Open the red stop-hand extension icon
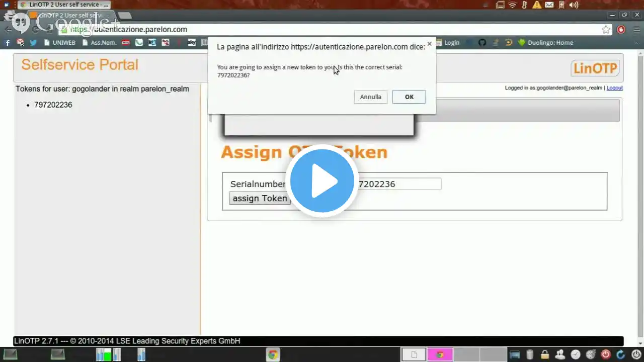The height and width of the screenshot is (362, 644). (x=621, y=30)
